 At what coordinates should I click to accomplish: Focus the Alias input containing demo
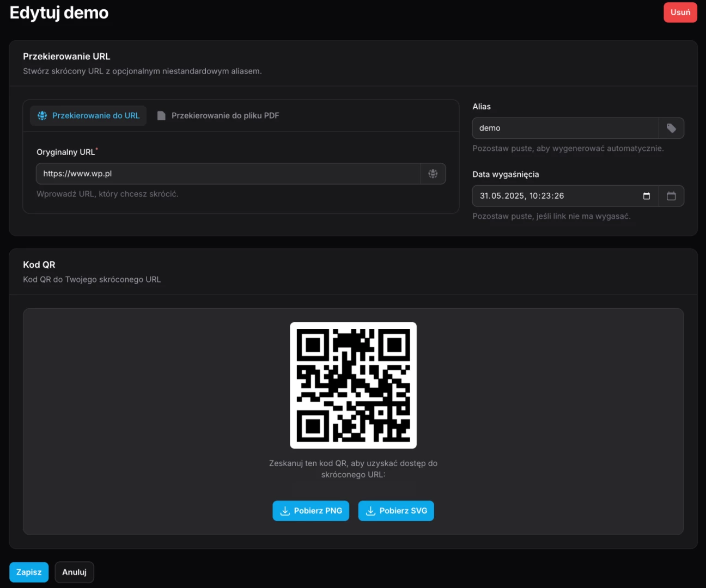[x=565, y=128]
